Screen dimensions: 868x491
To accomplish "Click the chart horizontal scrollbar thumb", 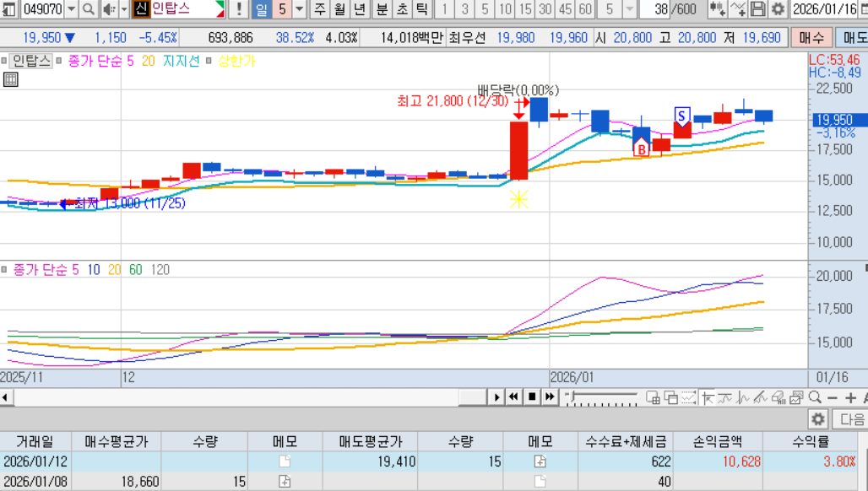I will 472,397.
